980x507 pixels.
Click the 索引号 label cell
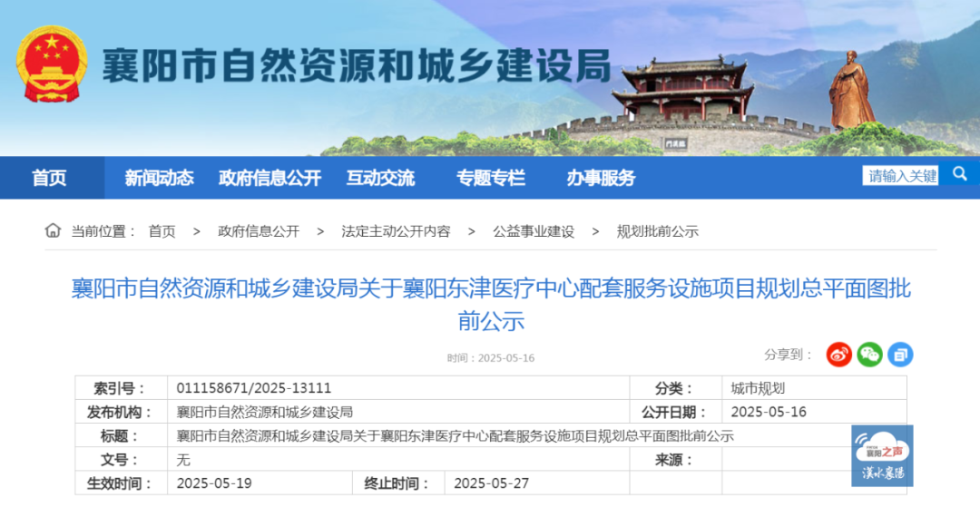(121, 388)
